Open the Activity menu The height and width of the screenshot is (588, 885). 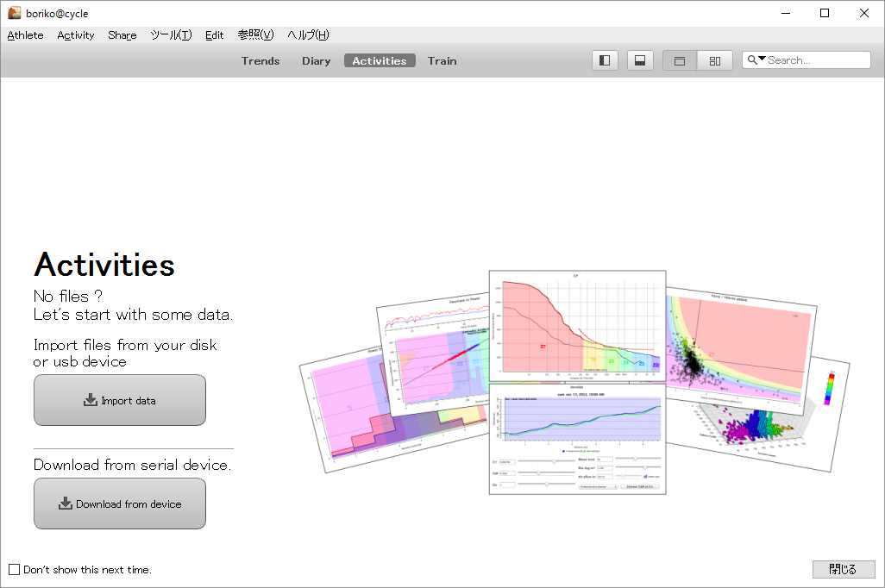point(76,35)
